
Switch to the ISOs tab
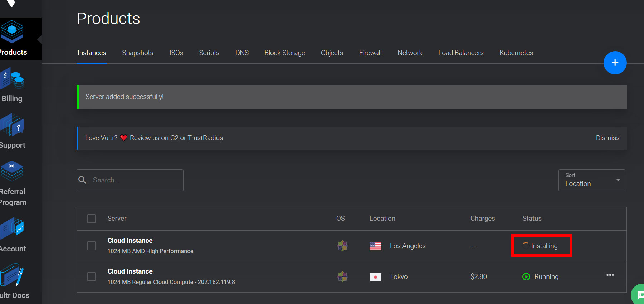(x=176, y=53)
